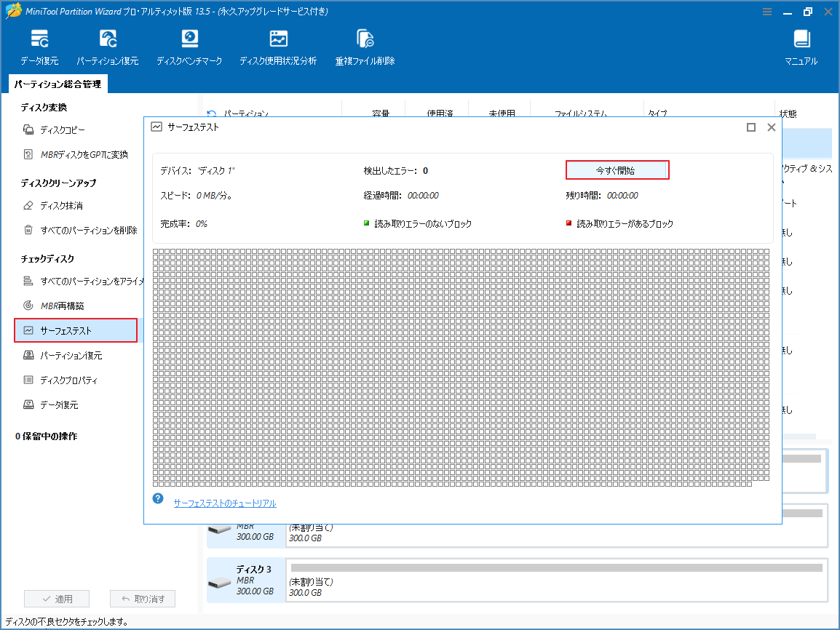Start ディスクベンチマーク from the toolbar

(189, 45)
